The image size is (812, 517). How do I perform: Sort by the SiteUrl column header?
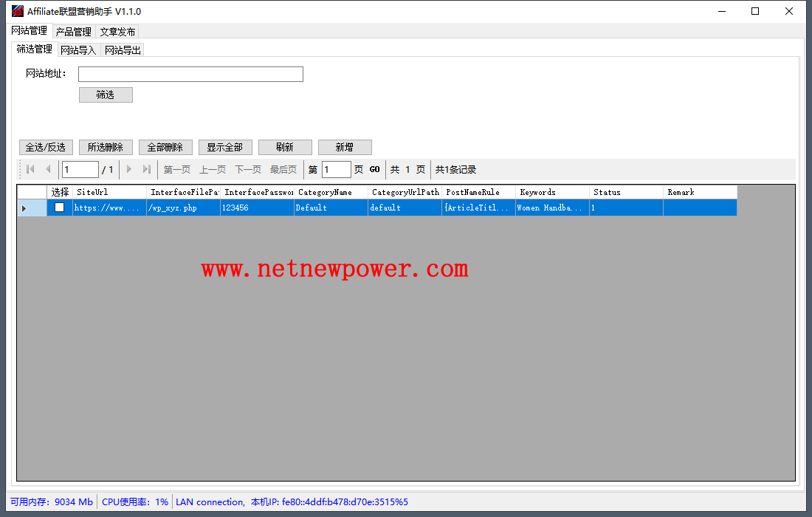click(109, 192)
